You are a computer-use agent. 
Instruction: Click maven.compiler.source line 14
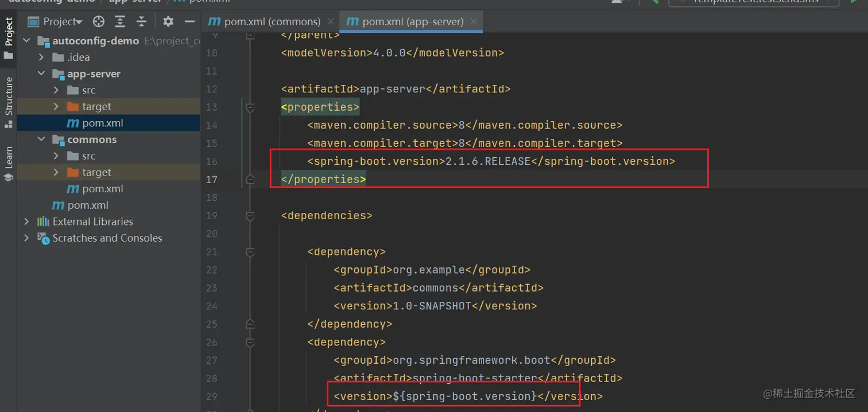(464, 125)
